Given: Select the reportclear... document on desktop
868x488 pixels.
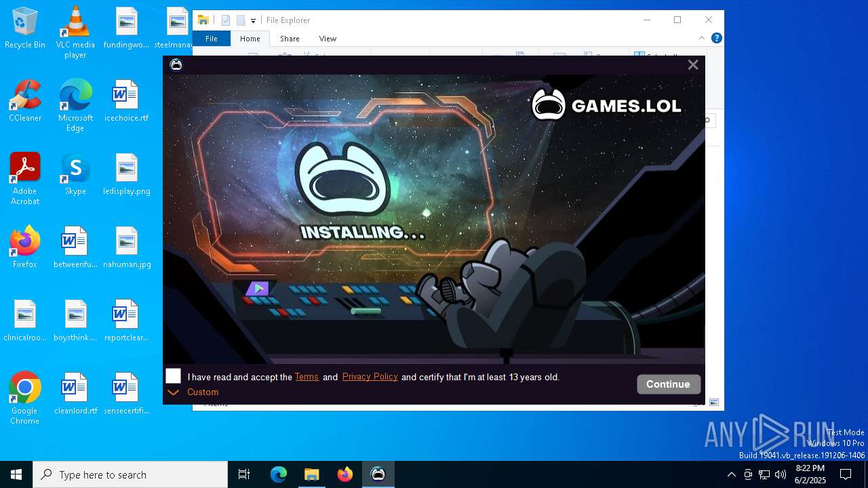Looking at the screenshot, I should tap(126, 321).
